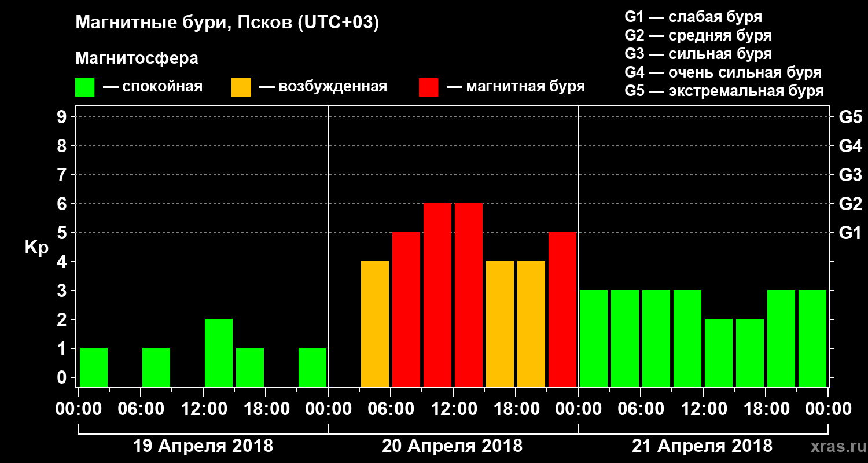Click the '20 Апреля 2018' date label
This screenshot has height=463, width=868.
point(452,446)
